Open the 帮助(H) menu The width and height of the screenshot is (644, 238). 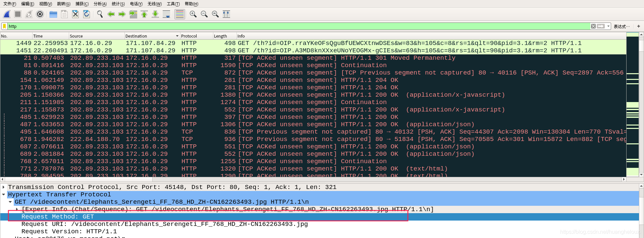[192, 4]
